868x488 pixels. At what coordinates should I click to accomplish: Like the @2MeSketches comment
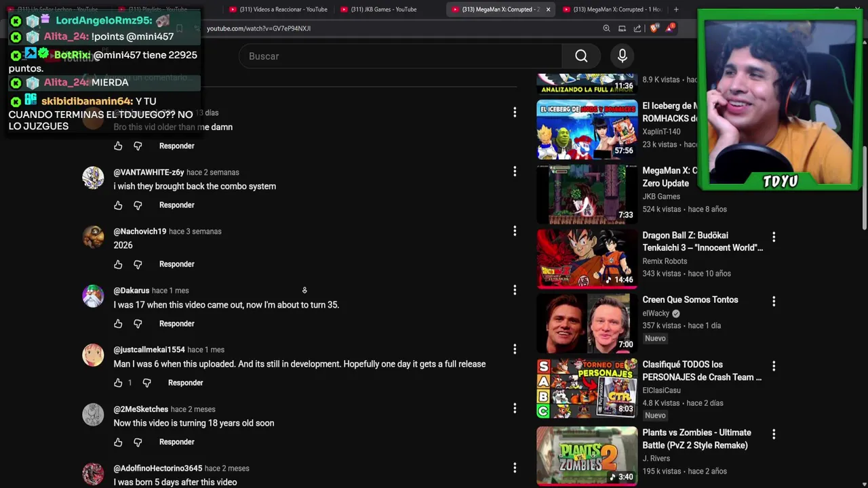click(118, 442)
